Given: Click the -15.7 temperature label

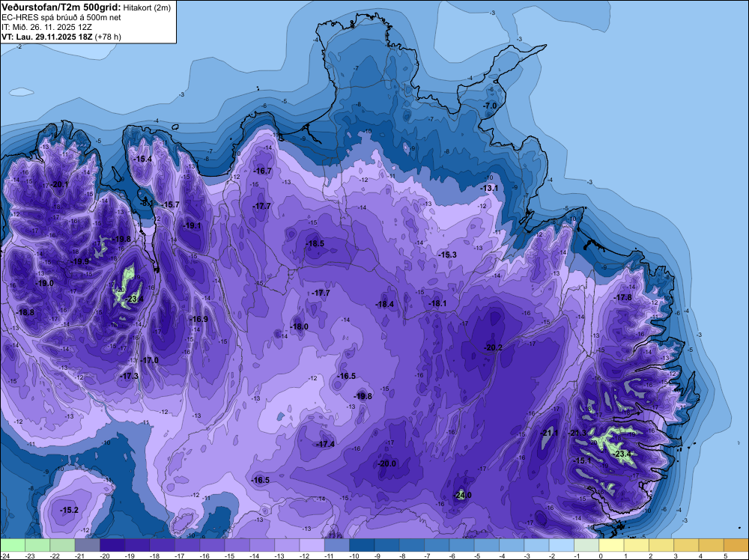Looking at the screenshot, I should click(170, 204).
